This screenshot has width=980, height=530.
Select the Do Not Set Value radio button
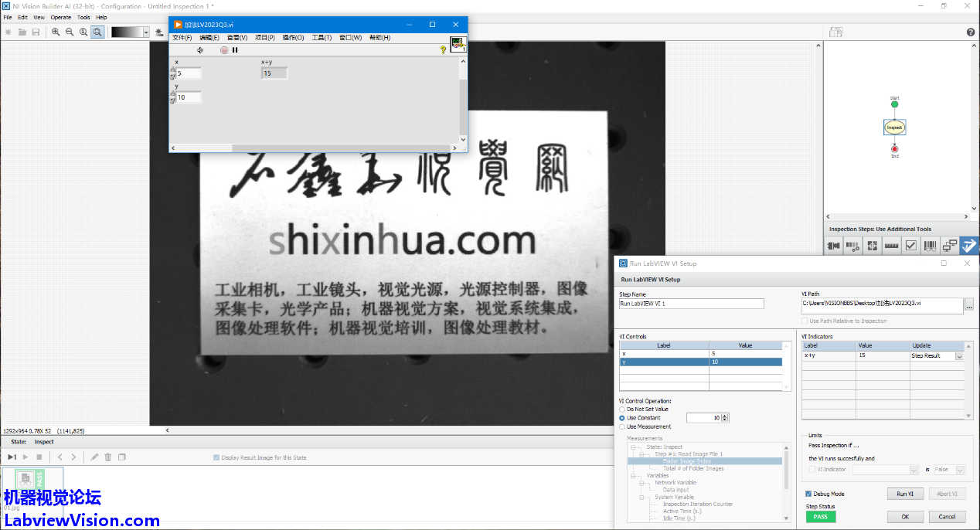point(623,409)
